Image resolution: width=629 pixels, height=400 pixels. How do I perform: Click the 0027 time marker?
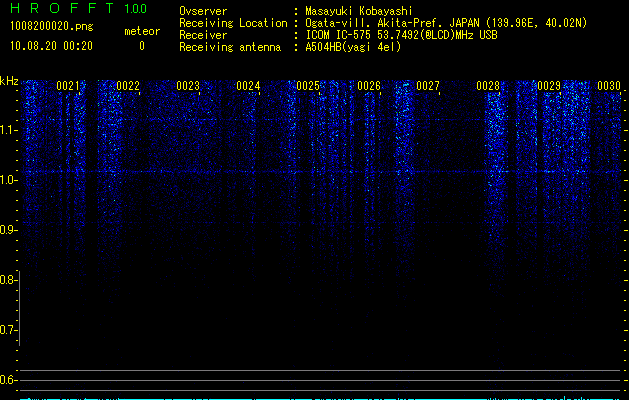[x=428, y=86]
